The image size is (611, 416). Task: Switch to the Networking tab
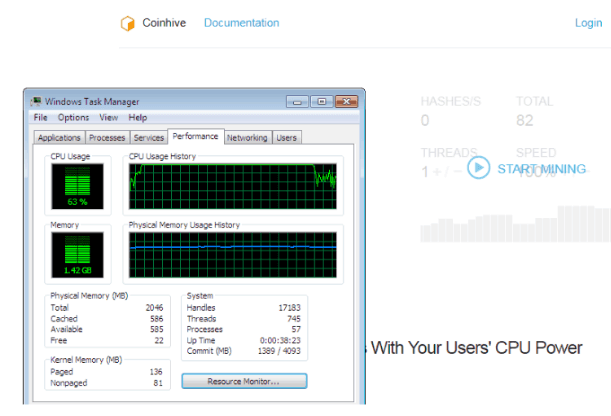247,137
